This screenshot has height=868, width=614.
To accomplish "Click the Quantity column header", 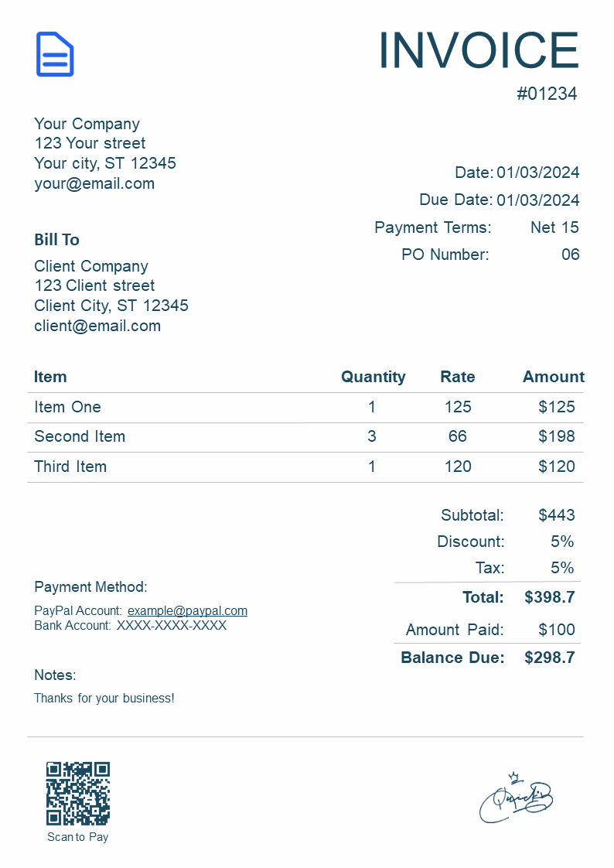I will [x=373, y=377].
